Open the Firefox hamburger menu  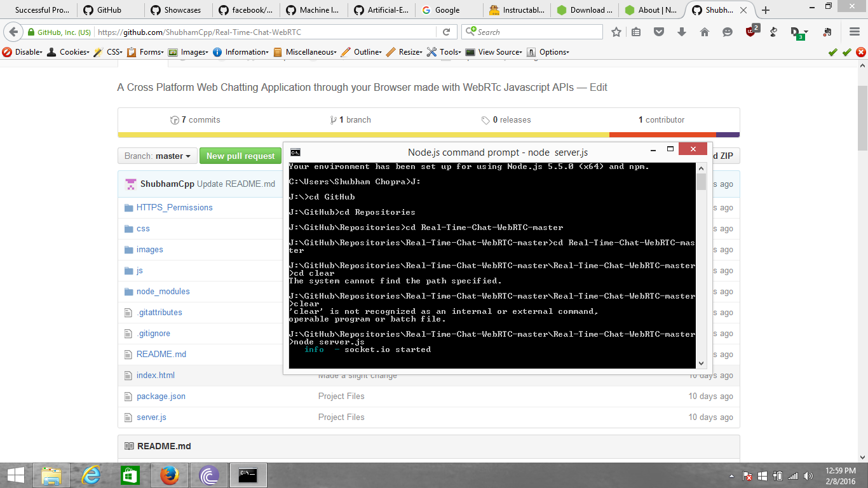(x=855, y=32)
